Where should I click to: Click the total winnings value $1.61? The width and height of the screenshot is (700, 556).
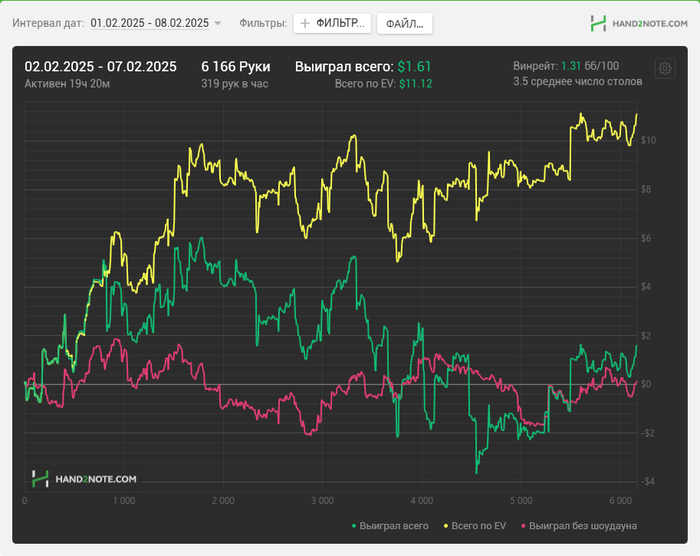414,67
